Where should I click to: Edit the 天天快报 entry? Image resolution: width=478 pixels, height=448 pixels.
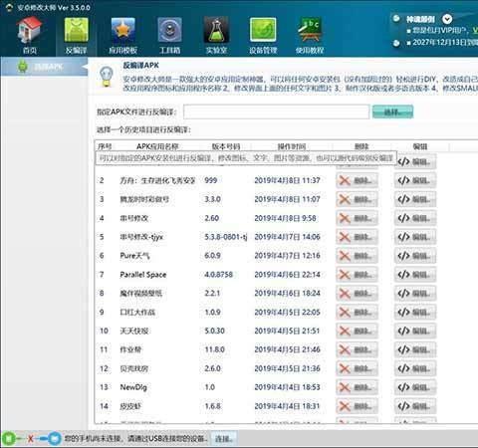[415, 331]
